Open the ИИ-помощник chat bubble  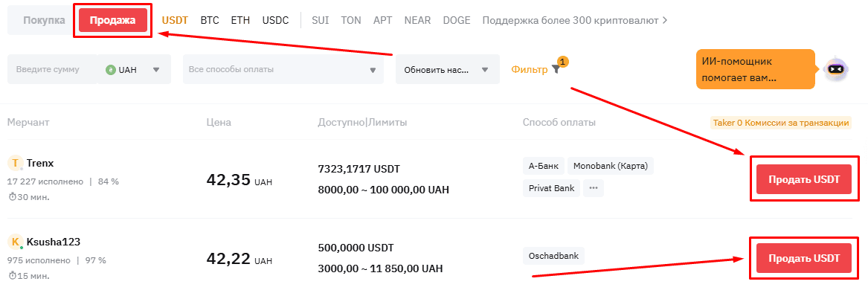click(x=756, y=69)
